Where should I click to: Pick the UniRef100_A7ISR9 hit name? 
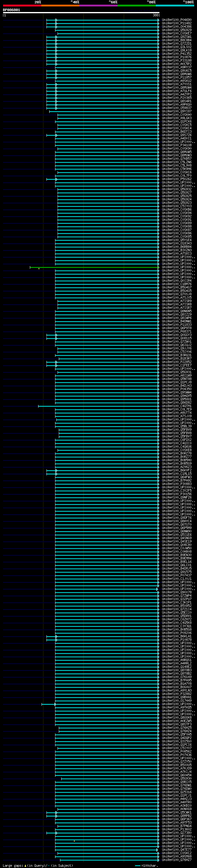[x=177, y=301]
